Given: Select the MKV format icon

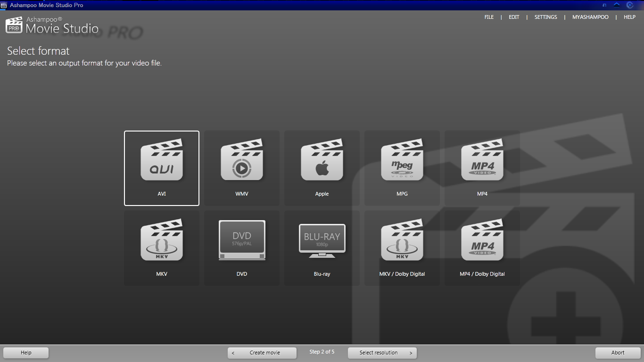Looking at the screenshot, I should pyautogui.click(x=162, y=239).
